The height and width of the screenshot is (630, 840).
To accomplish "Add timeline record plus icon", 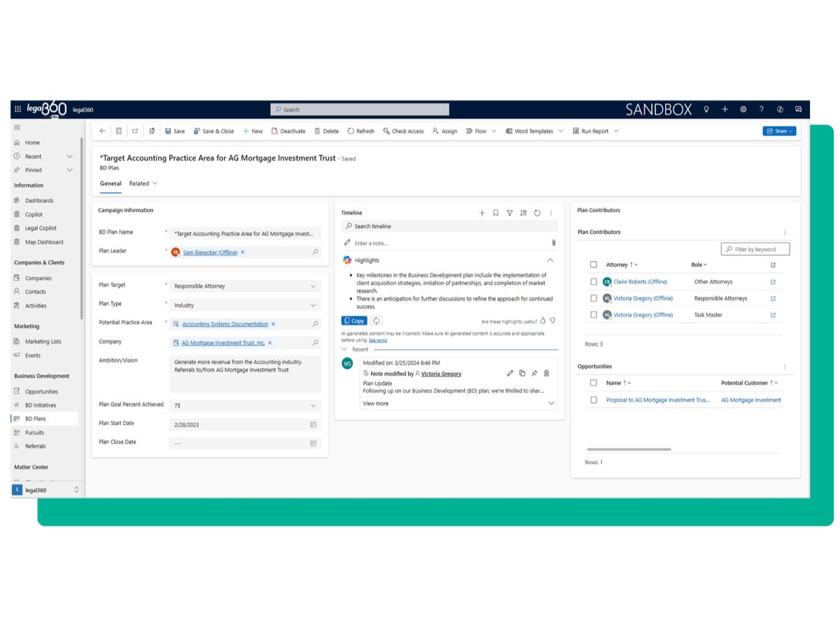I will [x=482, y=213].
